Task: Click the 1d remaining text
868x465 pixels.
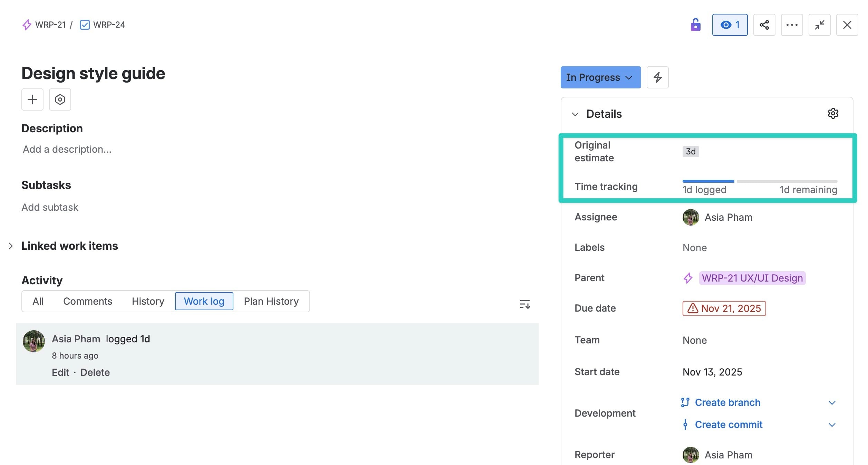Action: [x=809, y=190]
